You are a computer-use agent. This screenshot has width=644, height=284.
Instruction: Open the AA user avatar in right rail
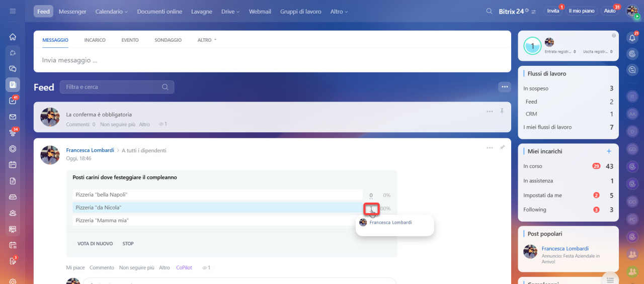tap(632, 114)
